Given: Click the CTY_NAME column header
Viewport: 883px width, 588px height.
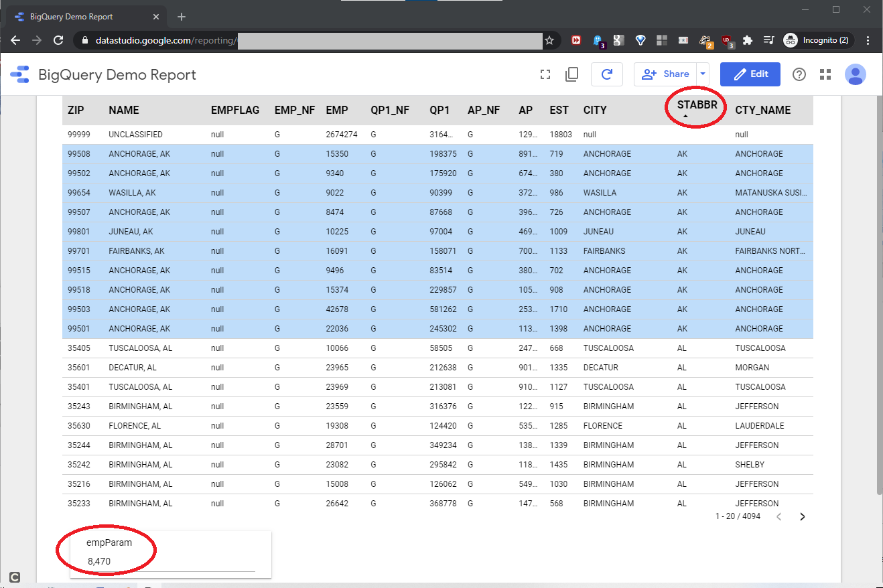Looking at the screenshot, I should click(763, 110).
